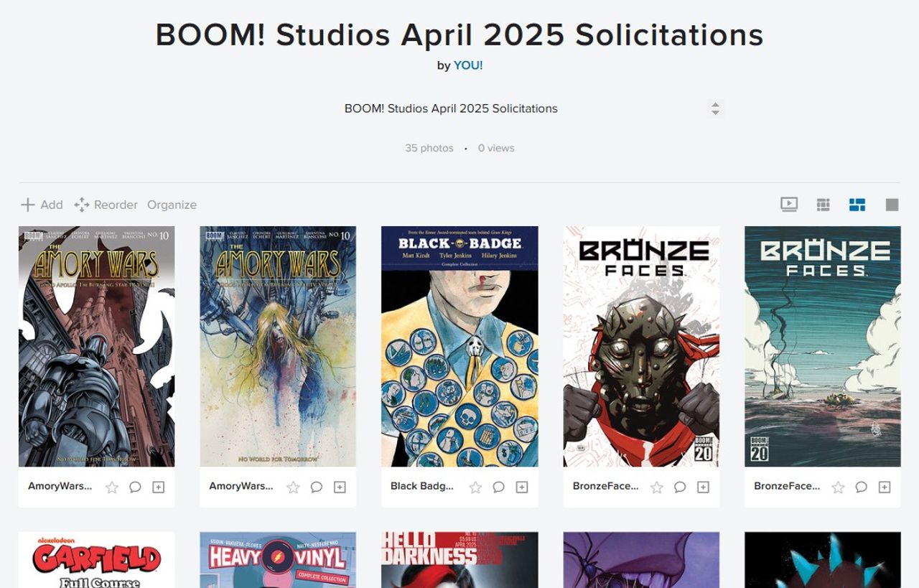
Task: Open the album selector dropdown
Action: pyautogui.click(x=459, y=108)
